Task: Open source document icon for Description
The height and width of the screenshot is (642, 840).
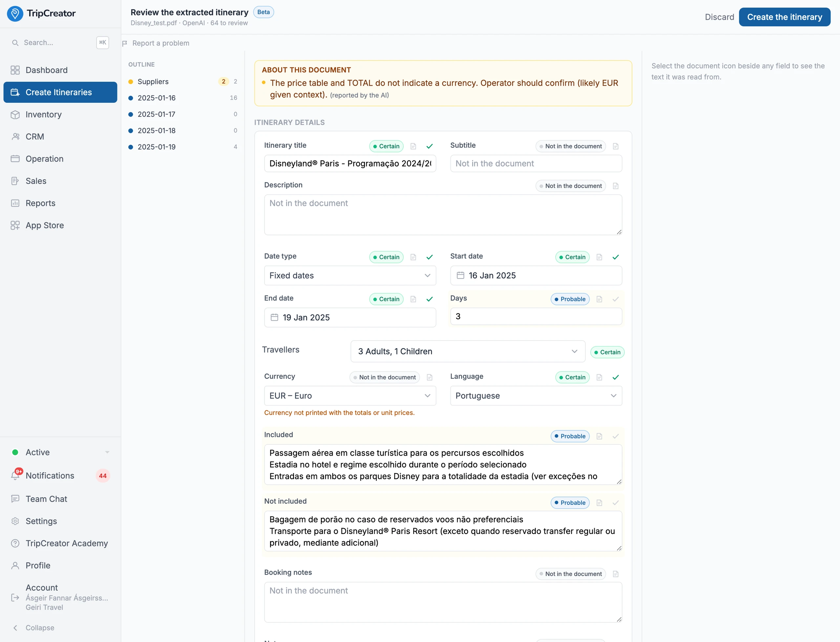Action: (615, 186)
